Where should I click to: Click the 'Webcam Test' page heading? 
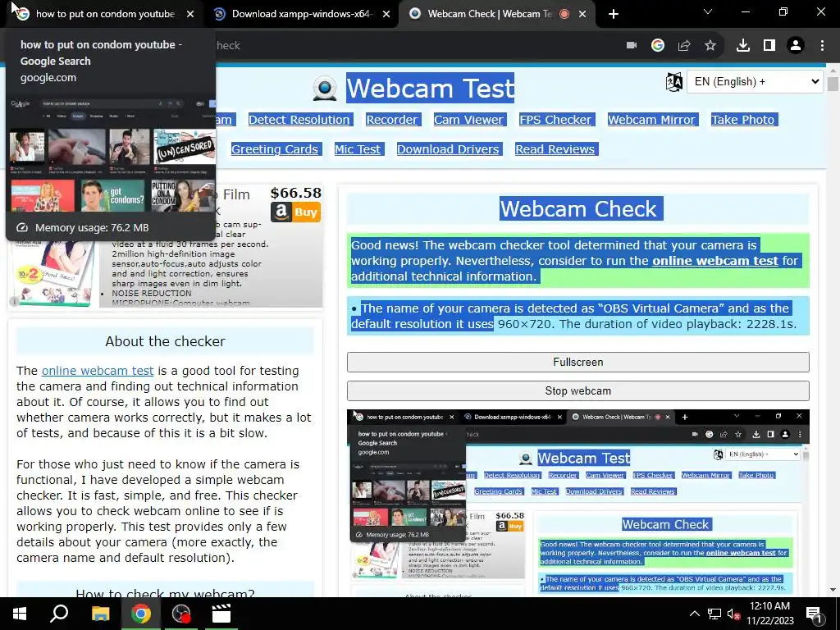[430, 88]
